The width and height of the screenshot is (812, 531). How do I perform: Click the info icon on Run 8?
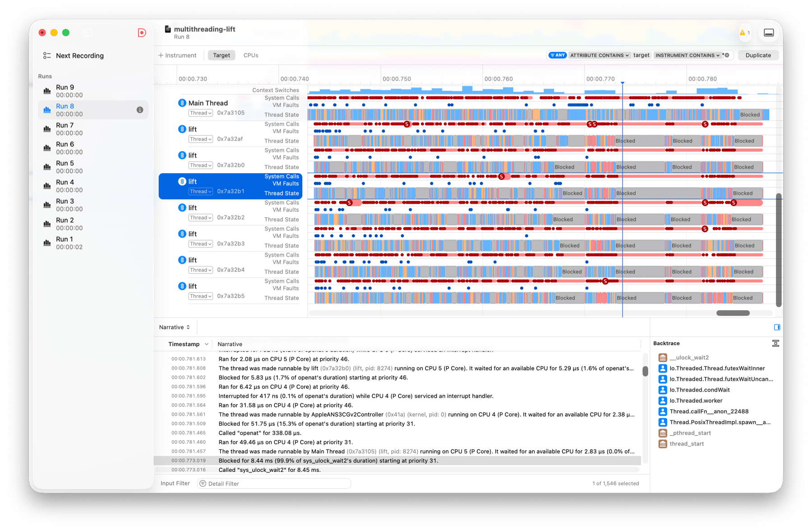pos(140,110)
